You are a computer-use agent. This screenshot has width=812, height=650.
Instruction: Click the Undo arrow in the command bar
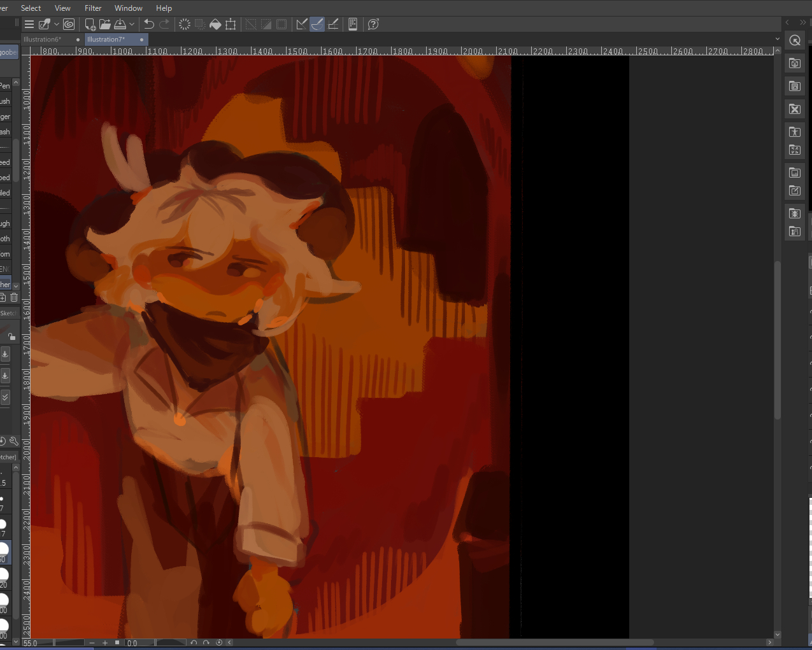pyautogui.click(x=149, y=24)
